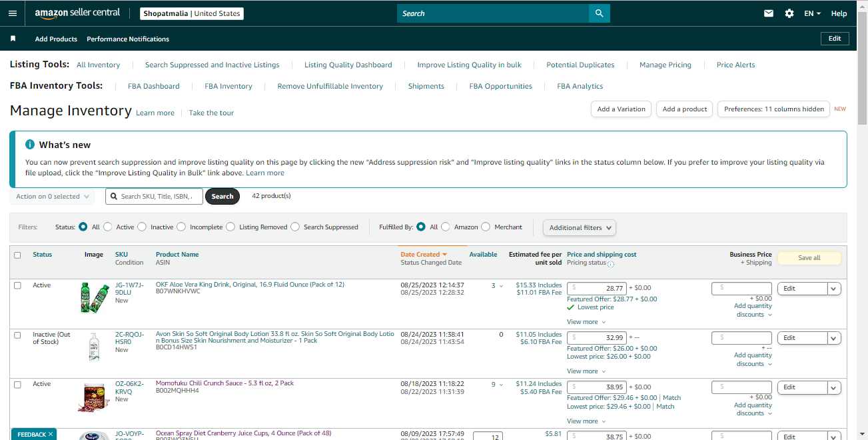This screenshot has height=440, width=868.
Task: Sort by the Date Created column
Action: tap(423, 255)
